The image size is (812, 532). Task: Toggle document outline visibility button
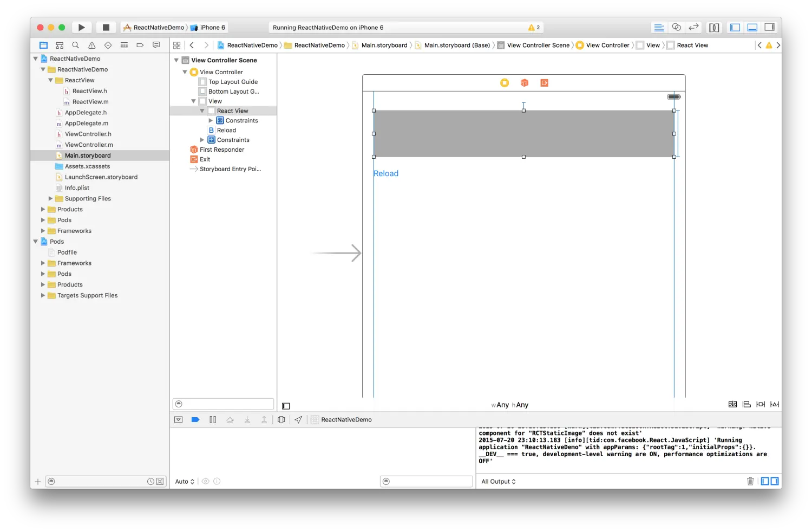(286, 406)
